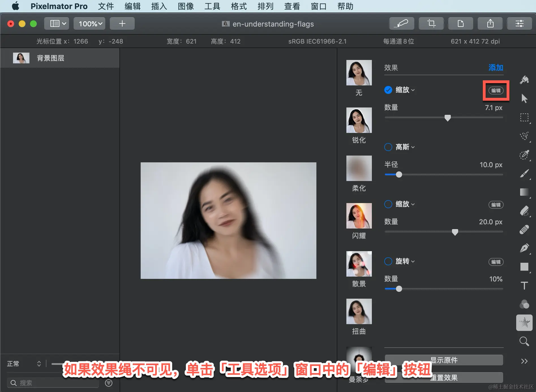Click 添加 to add an effect

pos(496,68)
